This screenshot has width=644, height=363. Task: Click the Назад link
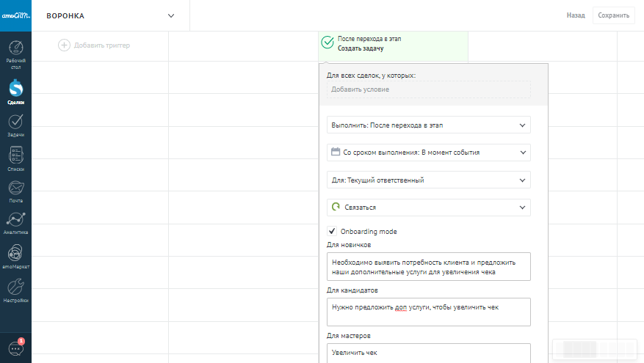tap(576, 15)
